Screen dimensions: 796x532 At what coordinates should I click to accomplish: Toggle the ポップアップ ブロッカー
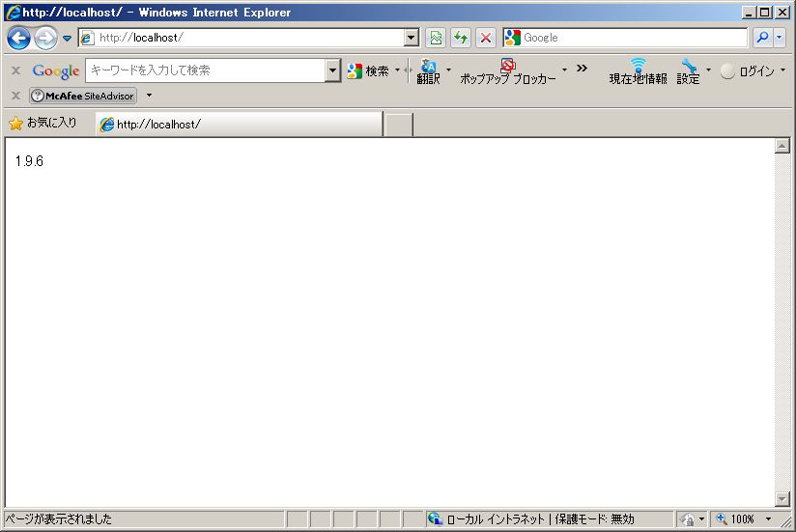[x=508, y=71]
